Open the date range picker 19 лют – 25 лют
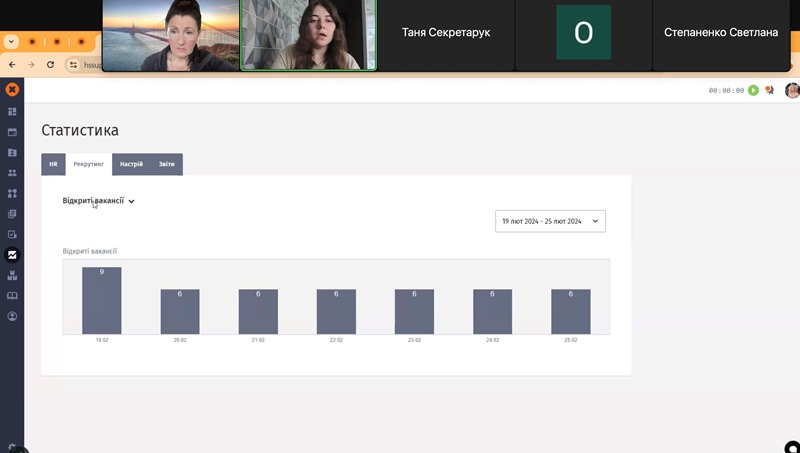Screen dimensions: 800x453 tap(551, 221)
